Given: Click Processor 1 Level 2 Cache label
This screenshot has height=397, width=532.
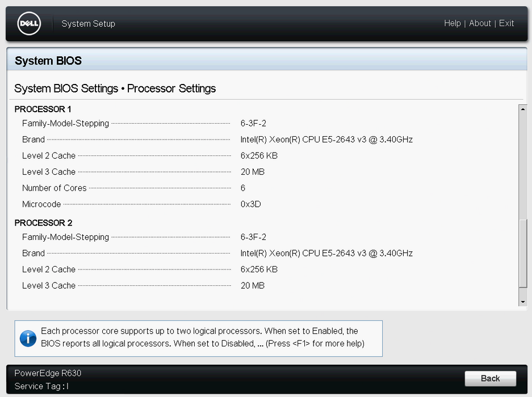Looking at the screenshot, I should 48,155.
